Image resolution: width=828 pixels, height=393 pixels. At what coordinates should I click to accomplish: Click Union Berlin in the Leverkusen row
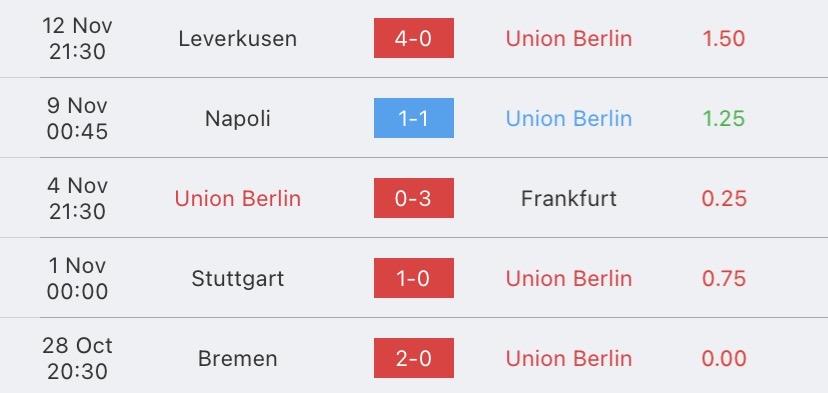point(569,39)
